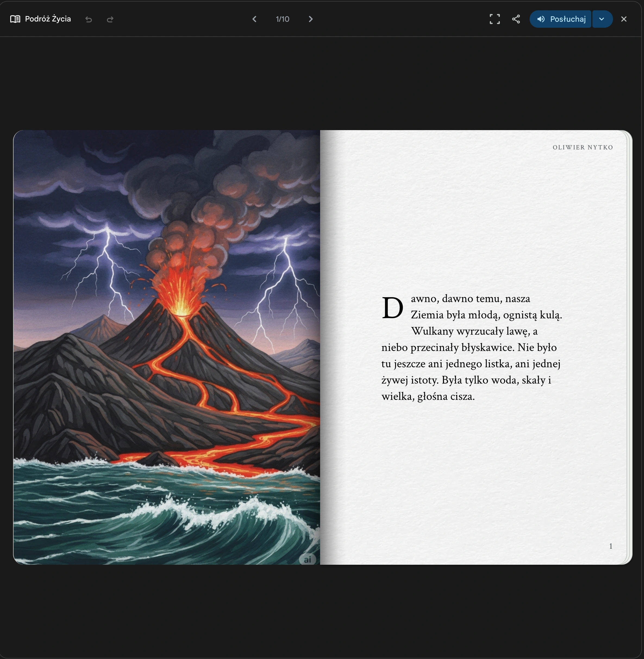Click the ai badge on the illustration

(307, 560)
